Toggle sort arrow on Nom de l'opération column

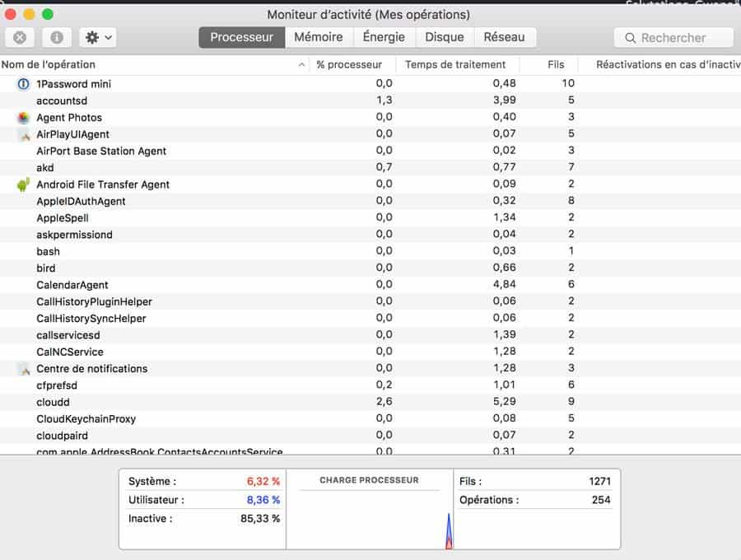click(301, 65)
